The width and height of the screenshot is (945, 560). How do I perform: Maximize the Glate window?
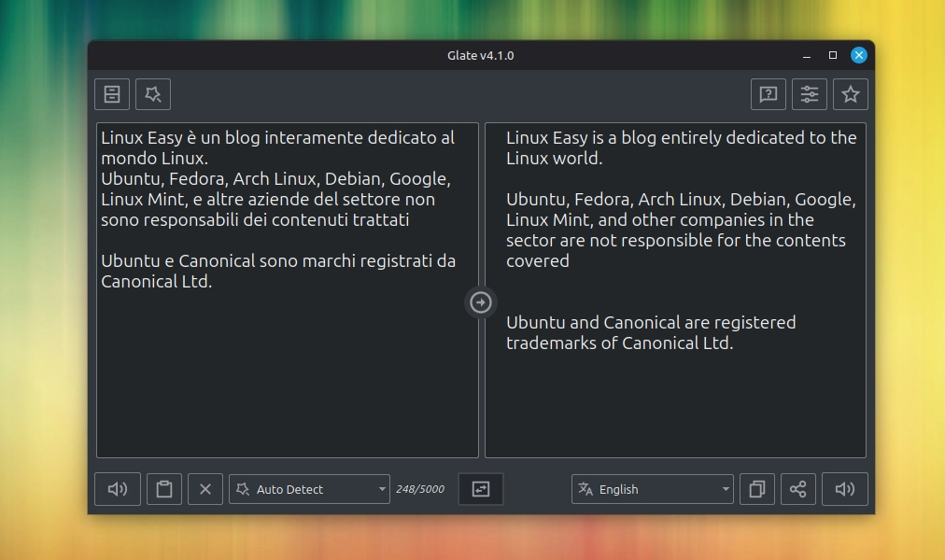(x=833, y=55)
